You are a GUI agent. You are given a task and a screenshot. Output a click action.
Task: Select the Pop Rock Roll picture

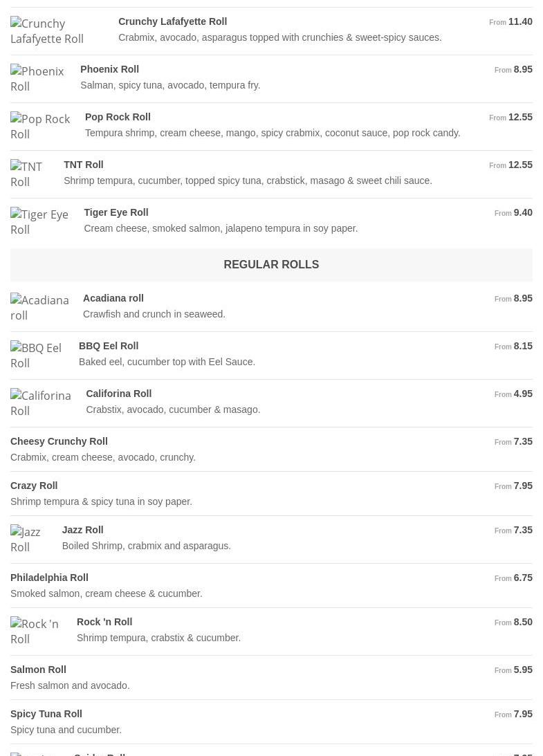coord(40,127)
